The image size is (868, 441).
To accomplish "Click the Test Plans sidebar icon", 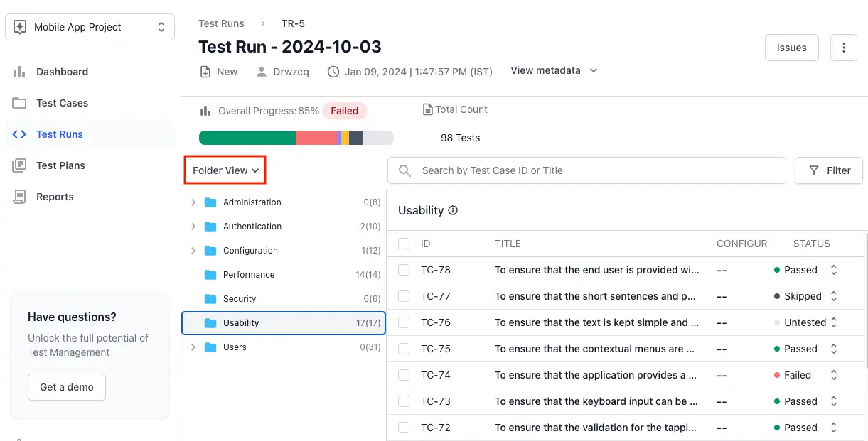I will click(19, 165).
